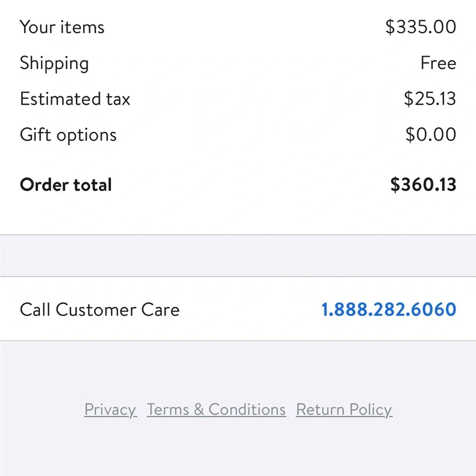Click the word Policy in Return Policy
This screenshot has height=476, width=476.
(371, 410)
